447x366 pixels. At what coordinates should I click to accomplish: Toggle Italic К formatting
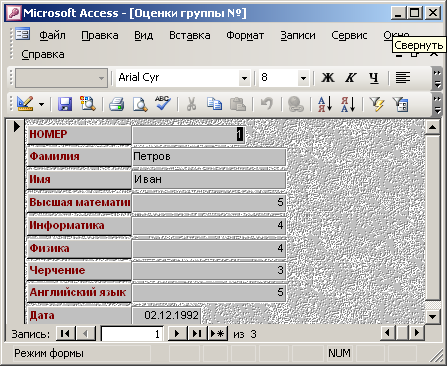pos(350,78)
